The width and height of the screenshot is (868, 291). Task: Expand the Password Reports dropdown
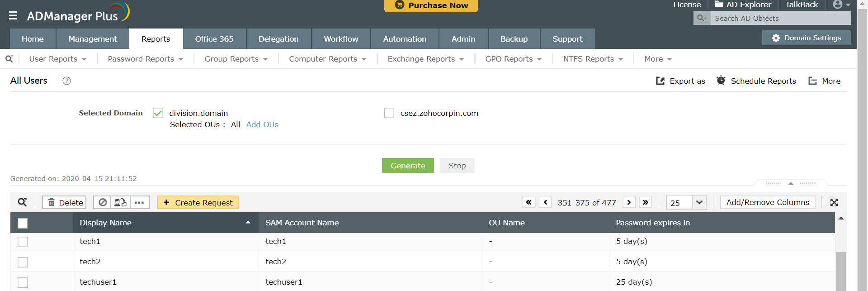(x=146, y=59)
